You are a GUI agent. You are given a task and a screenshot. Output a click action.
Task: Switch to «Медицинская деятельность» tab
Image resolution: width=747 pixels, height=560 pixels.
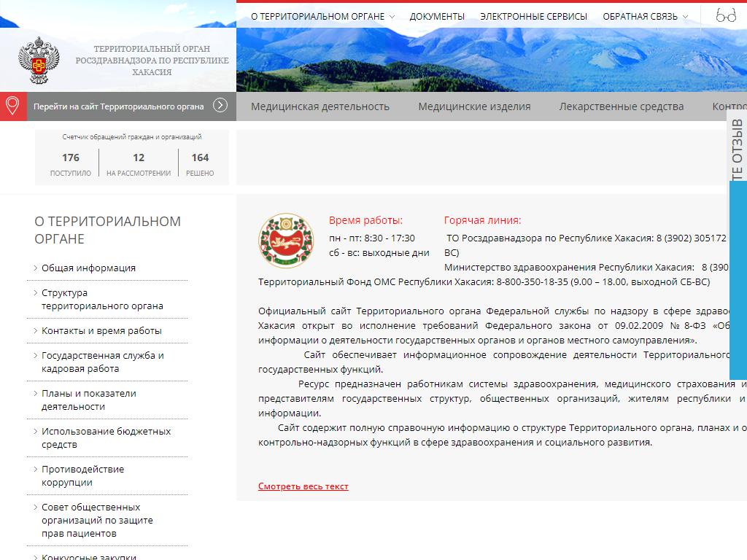[320, 106]
